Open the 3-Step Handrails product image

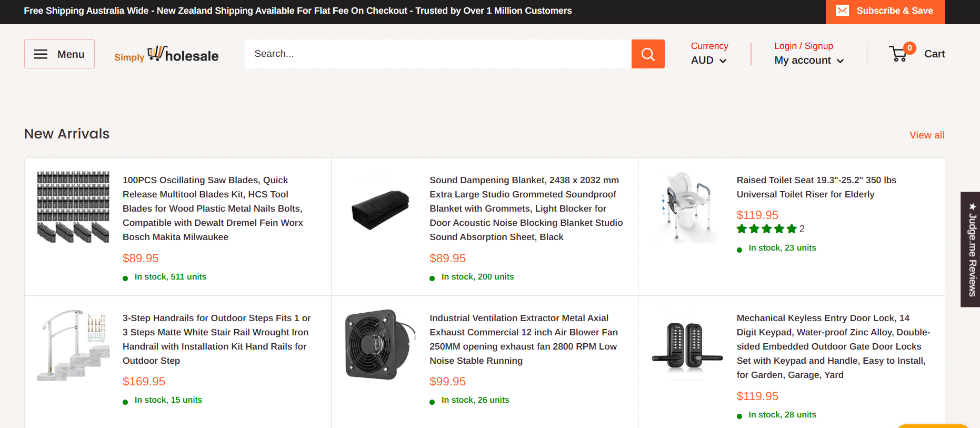[x=73, y=345]
